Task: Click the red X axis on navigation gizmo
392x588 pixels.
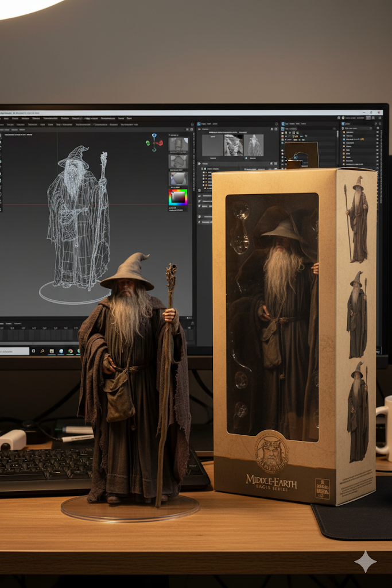Action: tap(160, 143)
